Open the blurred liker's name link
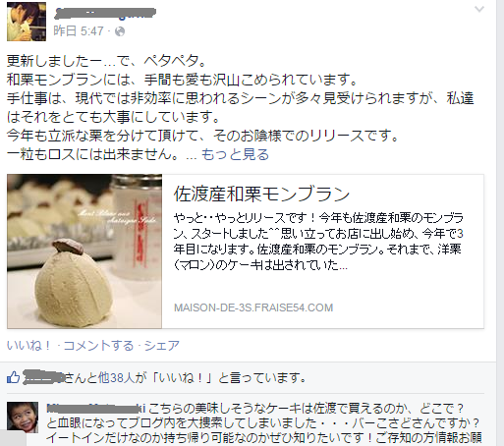Screen dimensions: 504x446 (43, 377)
